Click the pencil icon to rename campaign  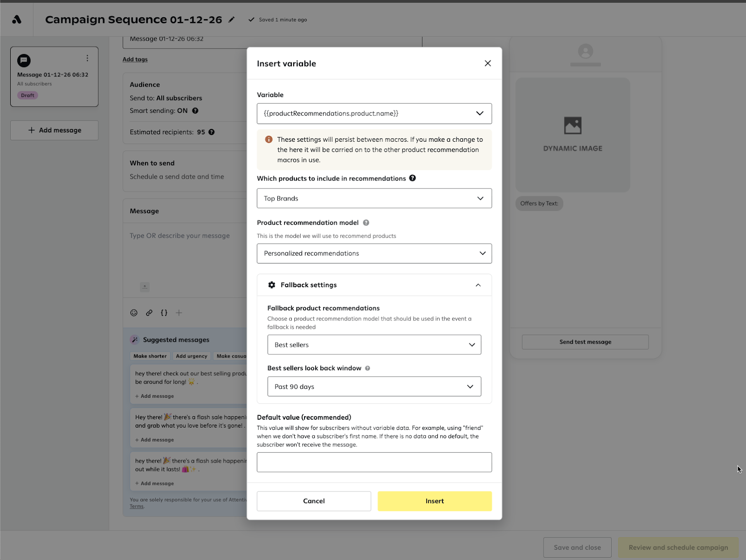[232, 20]
